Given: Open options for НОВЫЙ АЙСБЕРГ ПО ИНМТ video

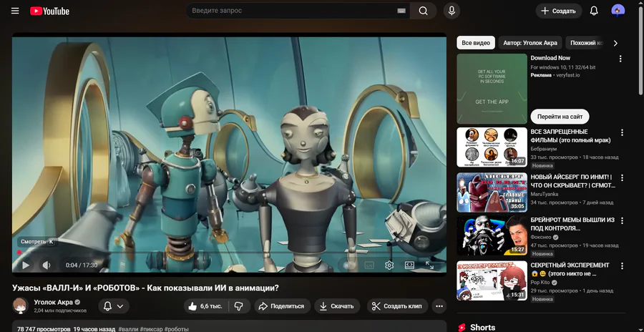Looking at the screenshot, I should (622, 177).
